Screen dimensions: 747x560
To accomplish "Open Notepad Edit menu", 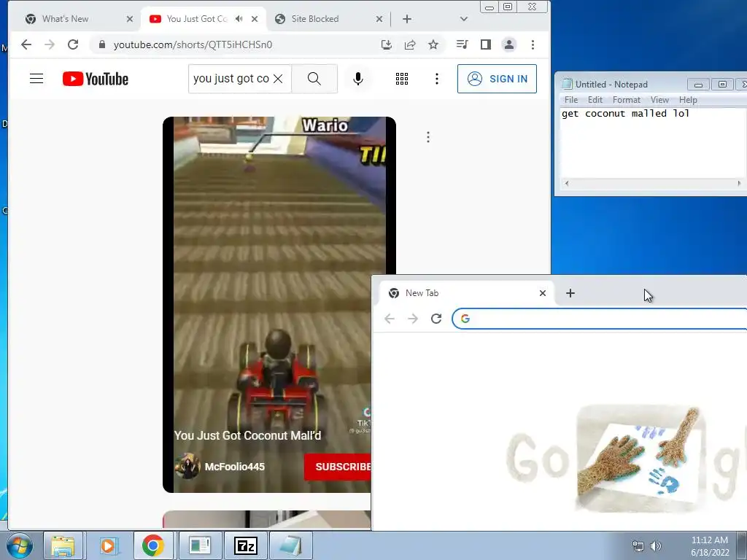I will point(595,100).
